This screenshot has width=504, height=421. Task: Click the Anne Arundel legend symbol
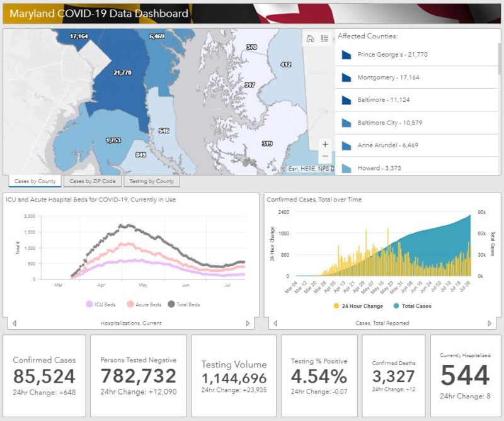(346, 145)
